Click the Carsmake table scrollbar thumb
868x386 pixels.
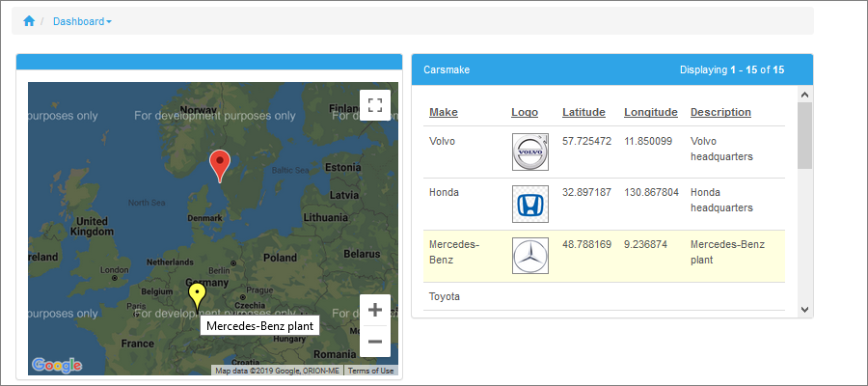click(x=805, y=135)
